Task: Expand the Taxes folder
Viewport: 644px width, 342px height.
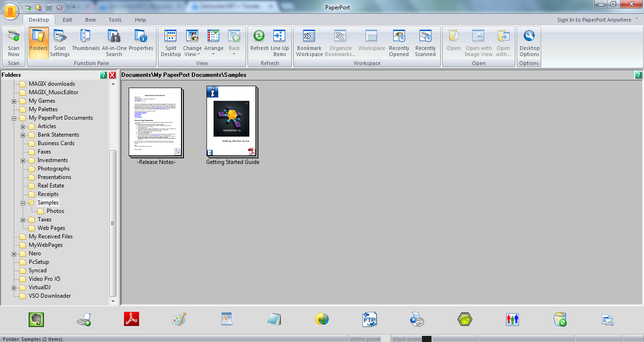Action: click(x=23, y=220)
